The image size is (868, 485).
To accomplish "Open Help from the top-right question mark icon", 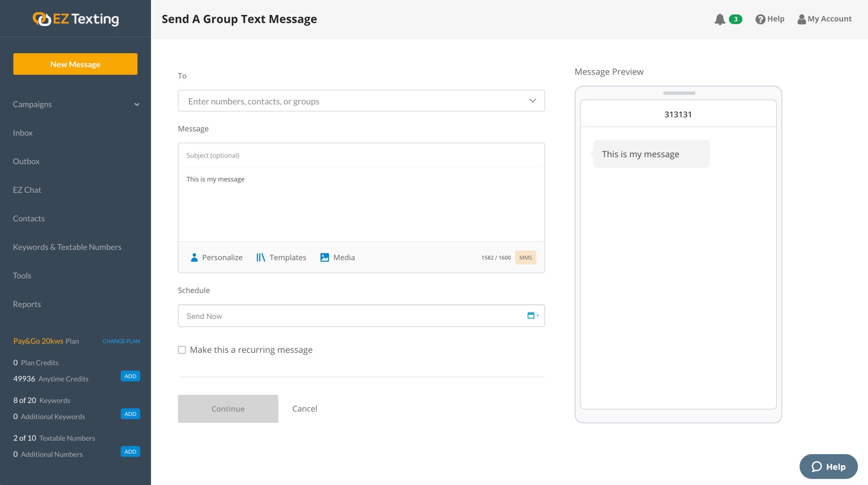I will point(760,19).
